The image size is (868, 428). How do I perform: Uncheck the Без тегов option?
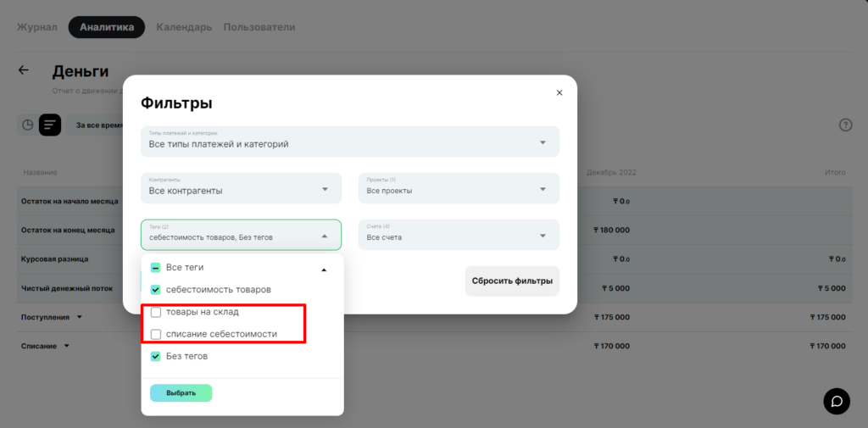coord(156,357)
